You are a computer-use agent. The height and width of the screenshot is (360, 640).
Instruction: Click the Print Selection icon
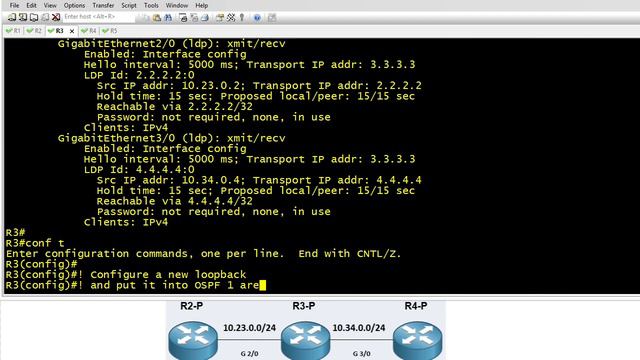pos(194,18)
